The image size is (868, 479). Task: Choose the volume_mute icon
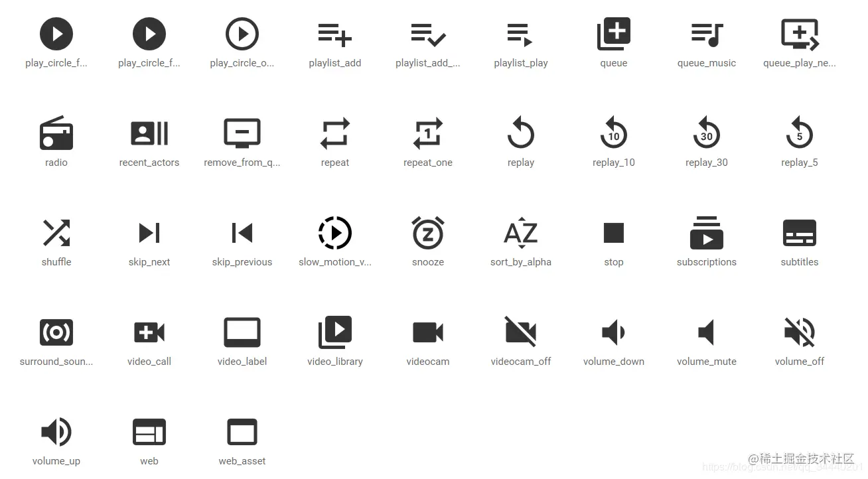[x=706, y=332]
